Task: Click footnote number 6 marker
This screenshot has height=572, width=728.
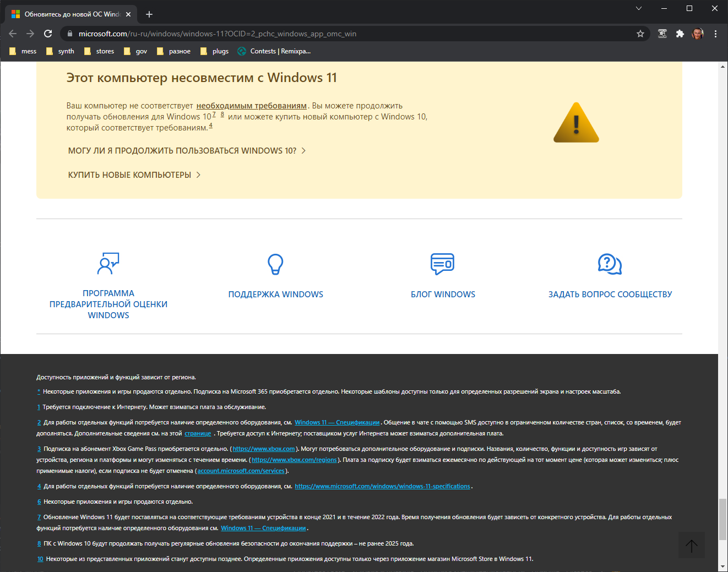Action: 39,502
